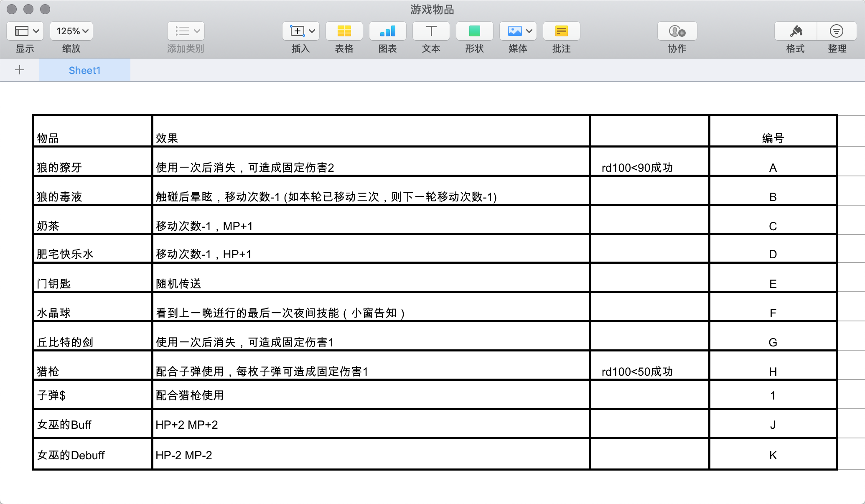865x504 pixels.
Task: Select the 肥宅快乐水 cell
Action: (93, 249)
